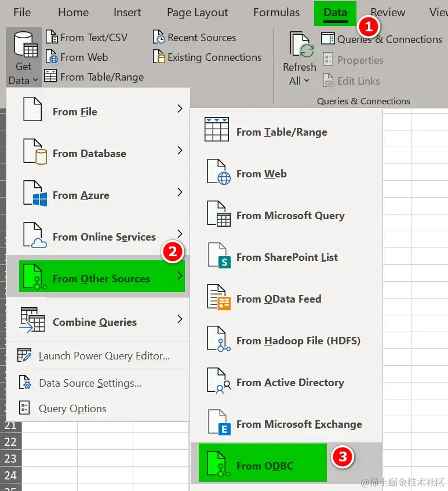The image size is (448, 491).
Task: Expand the From Online Services submenu arrow
Action: pyautogui.click(x=180, y=234)
